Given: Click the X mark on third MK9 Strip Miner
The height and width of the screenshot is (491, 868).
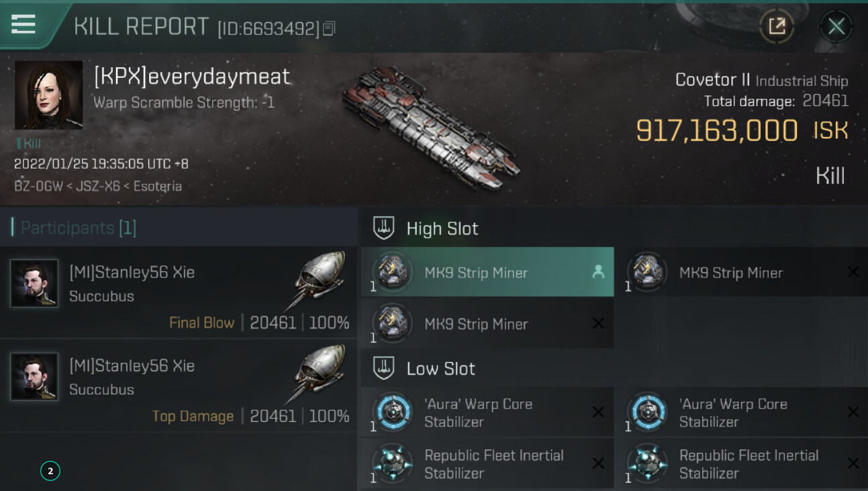Looking at the screenshot, I should tap(598, 324).
